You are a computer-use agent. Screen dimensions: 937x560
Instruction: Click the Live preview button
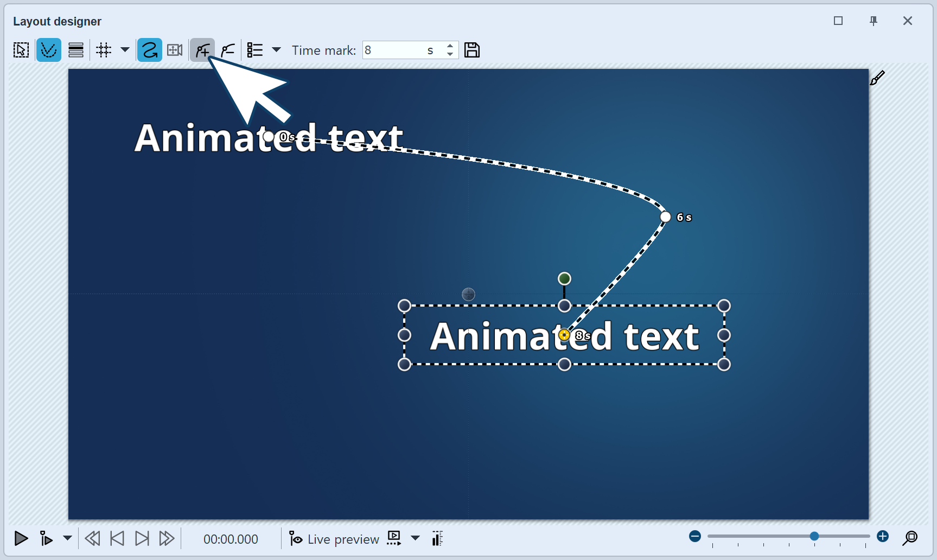(x=334, y=539)
